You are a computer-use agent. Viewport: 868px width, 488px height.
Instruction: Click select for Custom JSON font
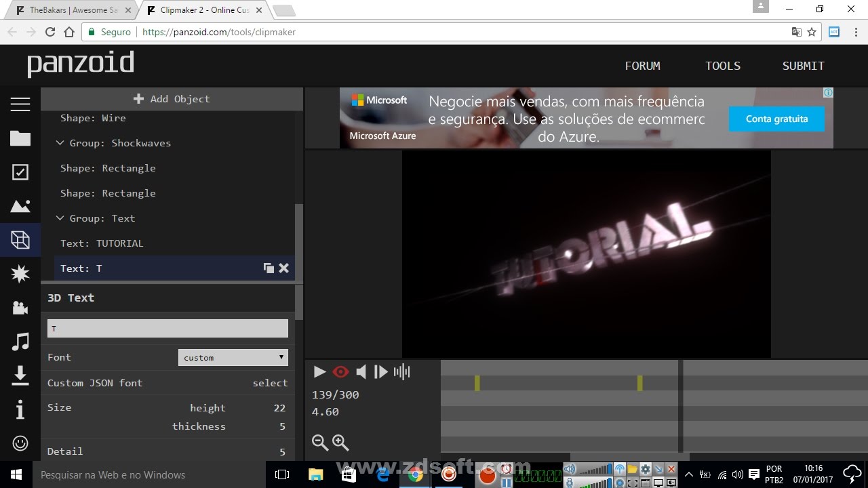(x=270, y=383)
